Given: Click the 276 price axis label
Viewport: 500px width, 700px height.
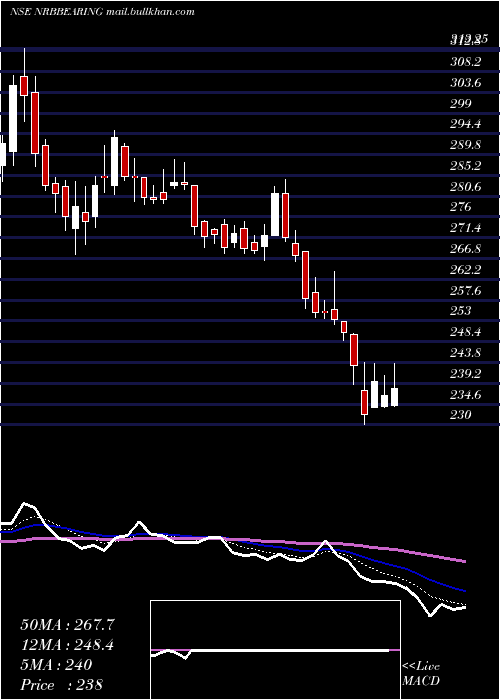Looking at the screenshot, I should click(x=460, y=207).
